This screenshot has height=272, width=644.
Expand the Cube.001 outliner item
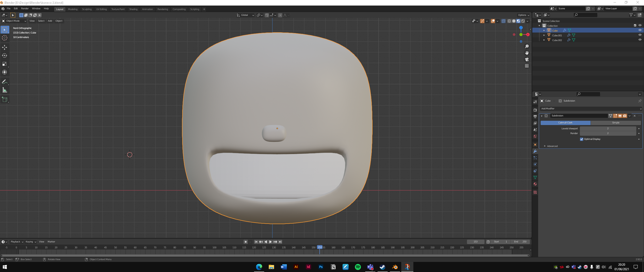tap(544, 35)
